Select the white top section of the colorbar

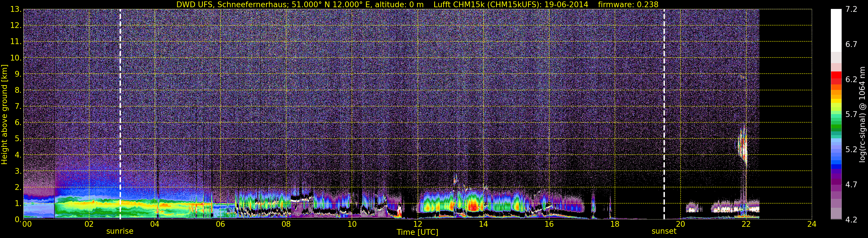[x=836, y=30]
